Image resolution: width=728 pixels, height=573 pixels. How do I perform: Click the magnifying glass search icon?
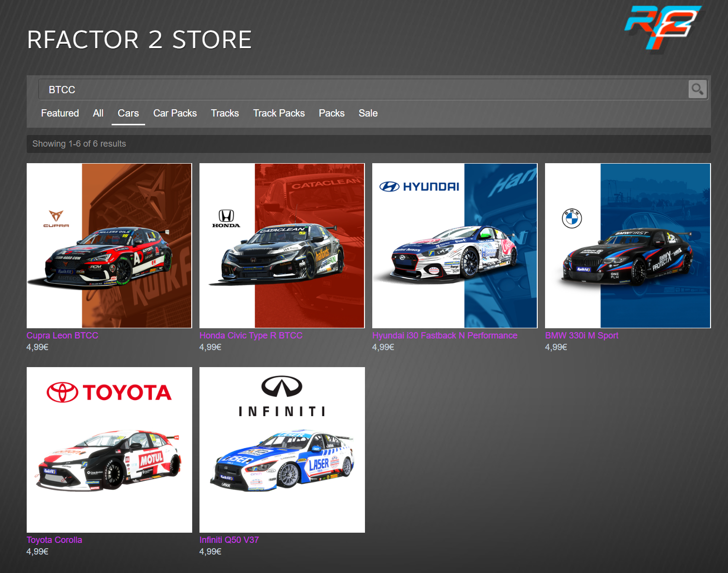697,89
